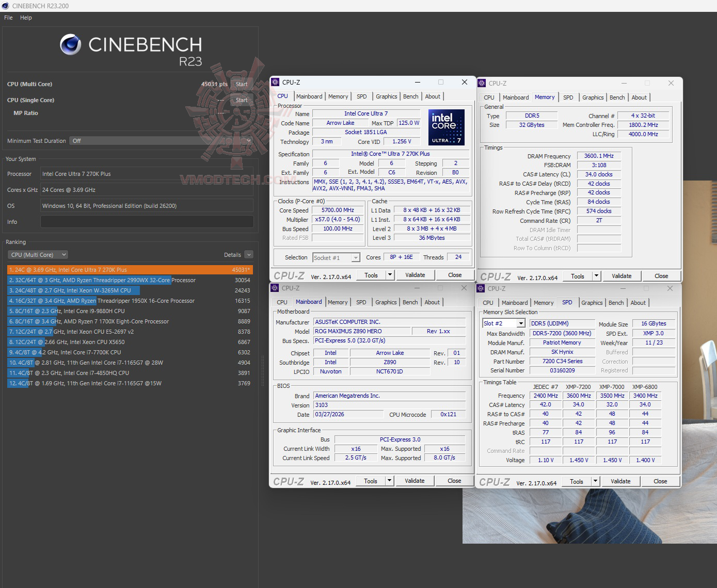Start the CPU (Single Core) test

click(x=242, y=100)
